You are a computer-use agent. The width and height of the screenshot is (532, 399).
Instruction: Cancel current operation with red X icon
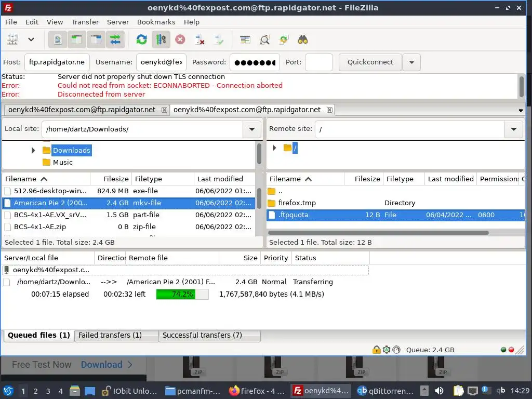pos(180,39)
